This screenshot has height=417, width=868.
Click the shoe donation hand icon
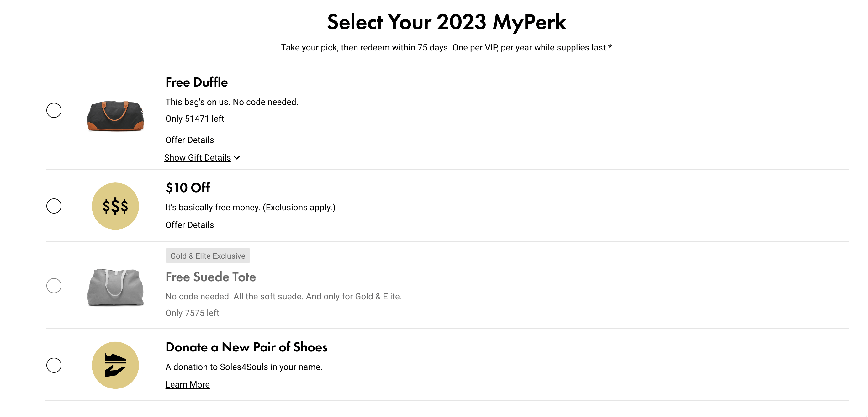(x=115, y=365)
